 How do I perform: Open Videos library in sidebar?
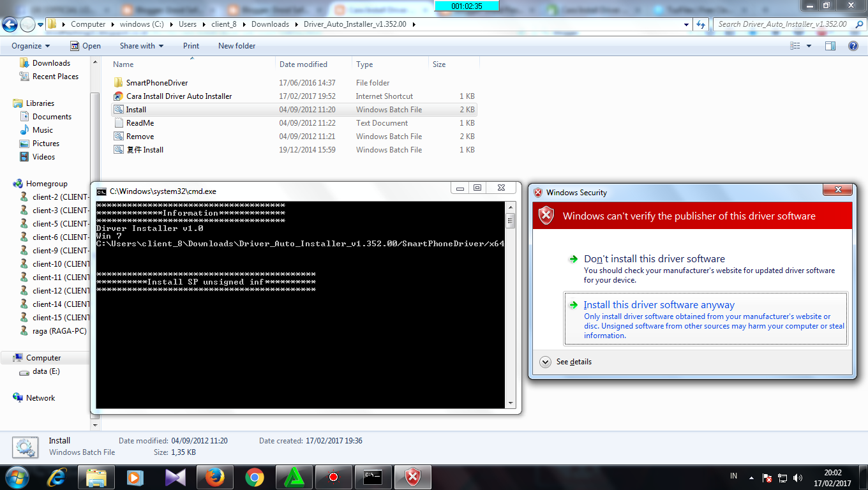(44, 157)
